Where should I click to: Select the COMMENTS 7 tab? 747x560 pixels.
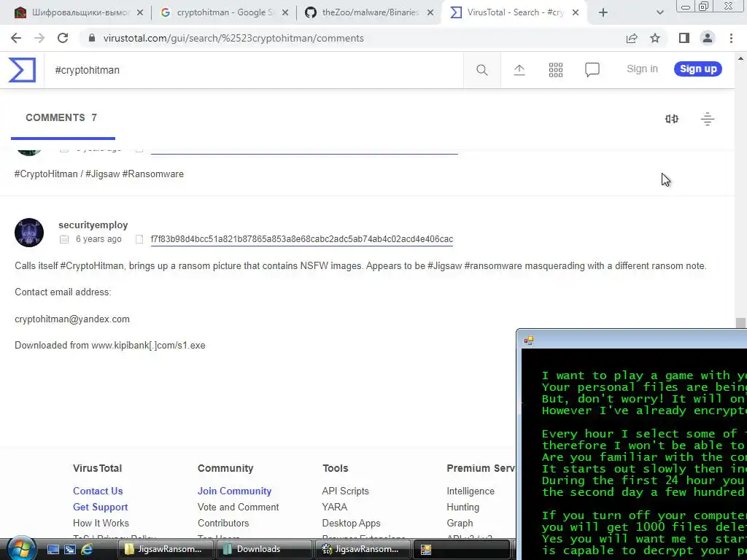tap(61, 117)
